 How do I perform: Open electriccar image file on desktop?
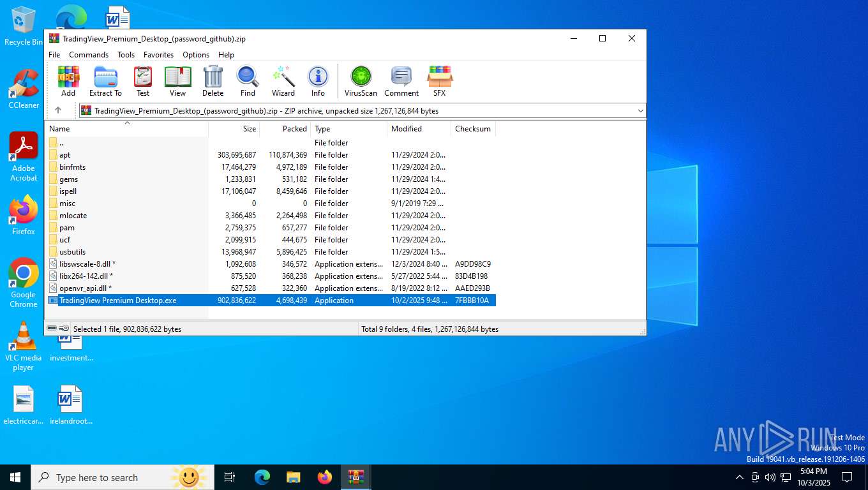pos(24,405)
